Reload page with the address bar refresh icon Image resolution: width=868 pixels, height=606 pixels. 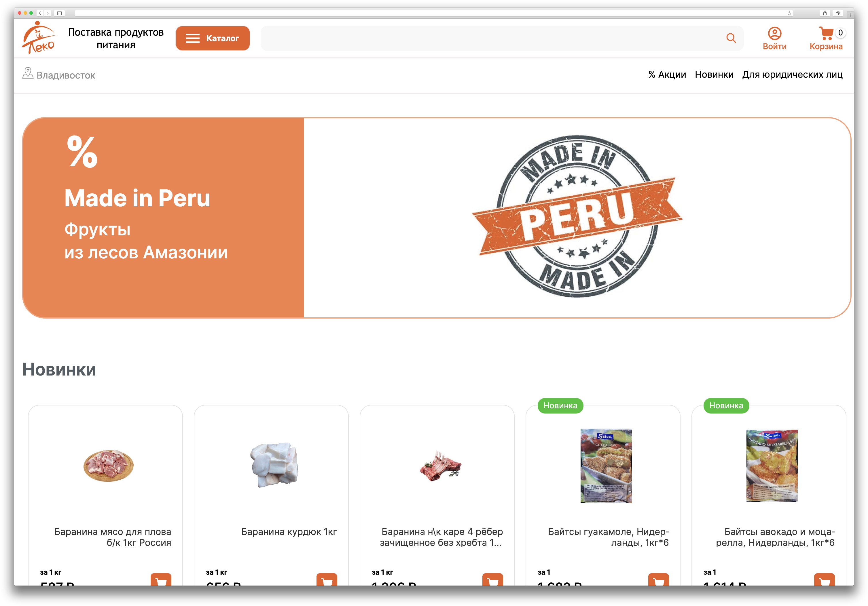point(789,13)
